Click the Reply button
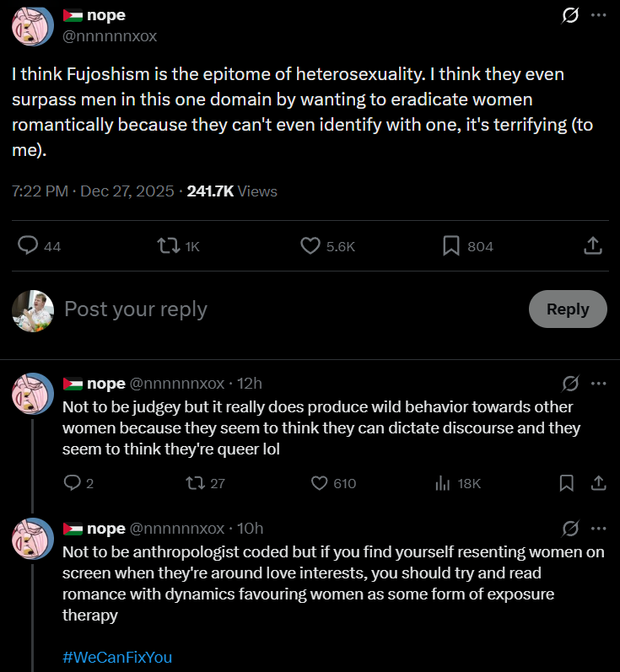The width and height of the screenshot is (620, 672). tap(567, 309)
